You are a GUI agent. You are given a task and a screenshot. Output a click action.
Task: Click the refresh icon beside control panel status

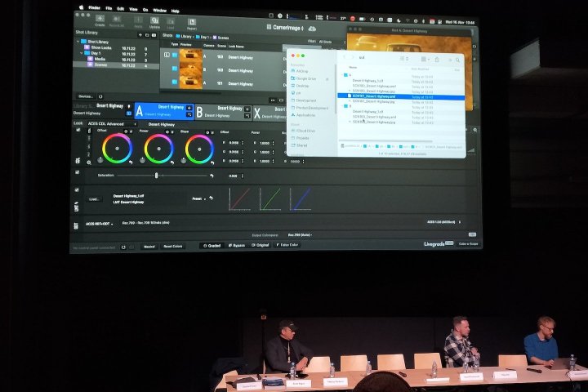pos(123,247)
